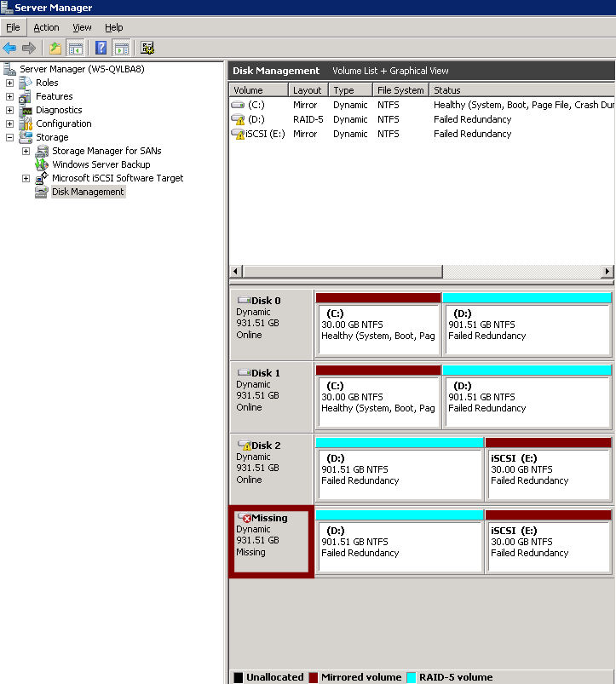Collapse the Storage tree node
Image resolution: width=616 pixels, height=684 pixels.
point(9,137)
